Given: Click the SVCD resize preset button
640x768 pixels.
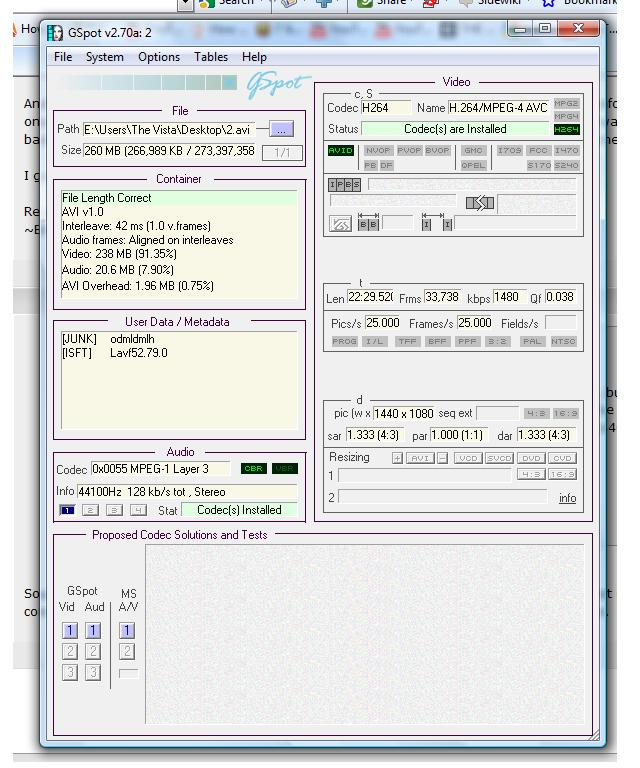Looking at the screenshot, I should tap(499, 458).
